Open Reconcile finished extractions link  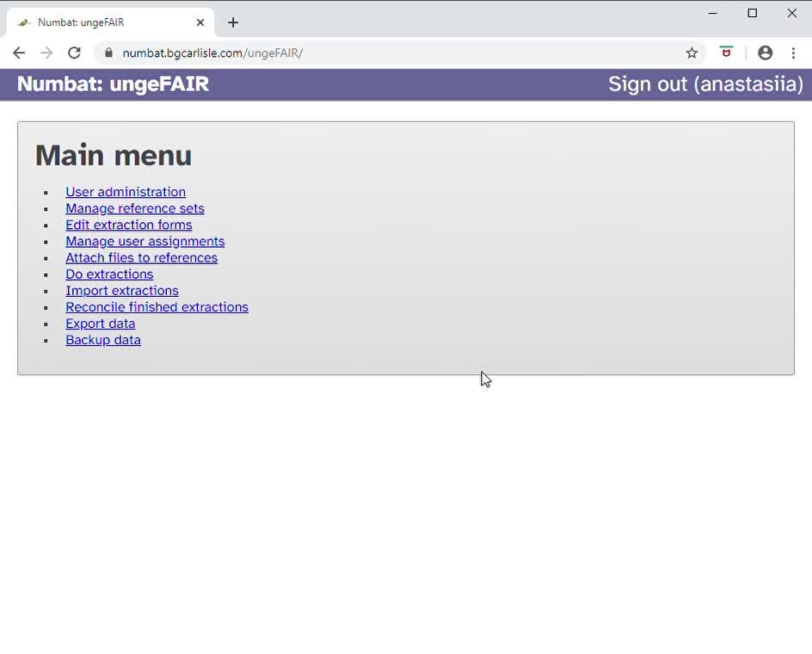click(x=157, y=307)
